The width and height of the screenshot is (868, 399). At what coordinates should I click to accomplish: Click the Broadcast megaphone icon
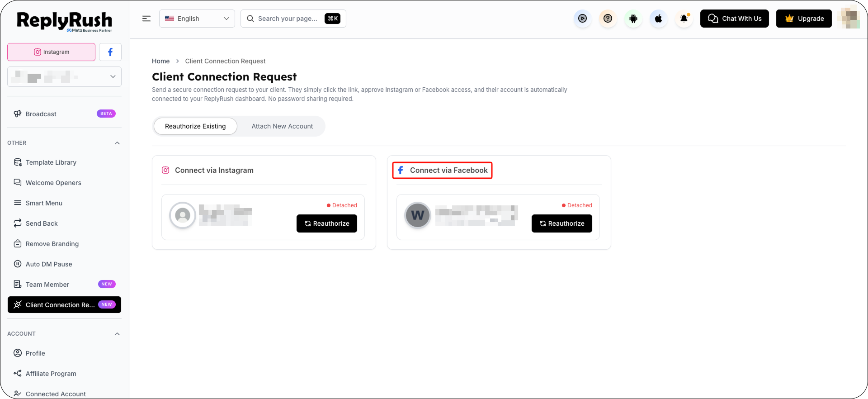pos(18,114)
